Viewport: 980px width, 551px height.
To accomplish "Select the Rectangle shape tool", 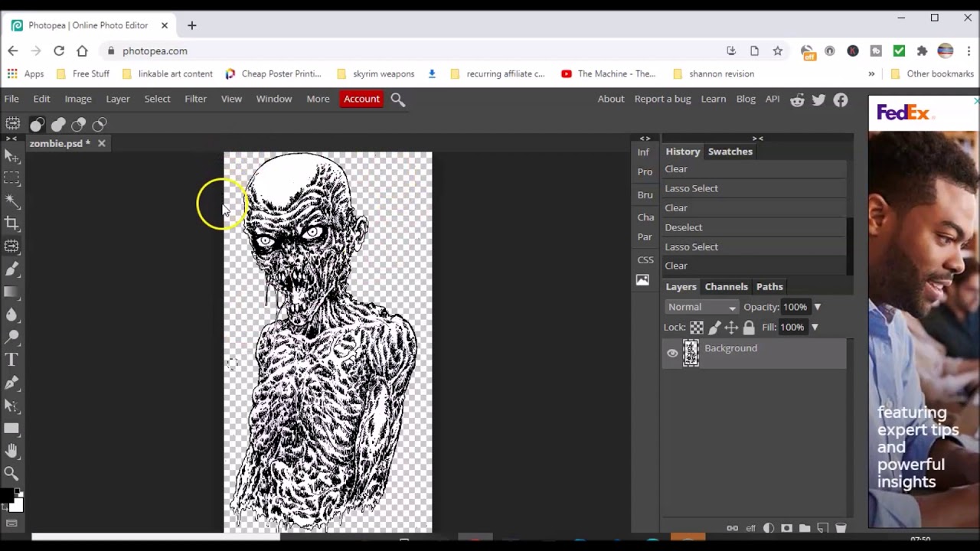I will (x=11, y=429).
